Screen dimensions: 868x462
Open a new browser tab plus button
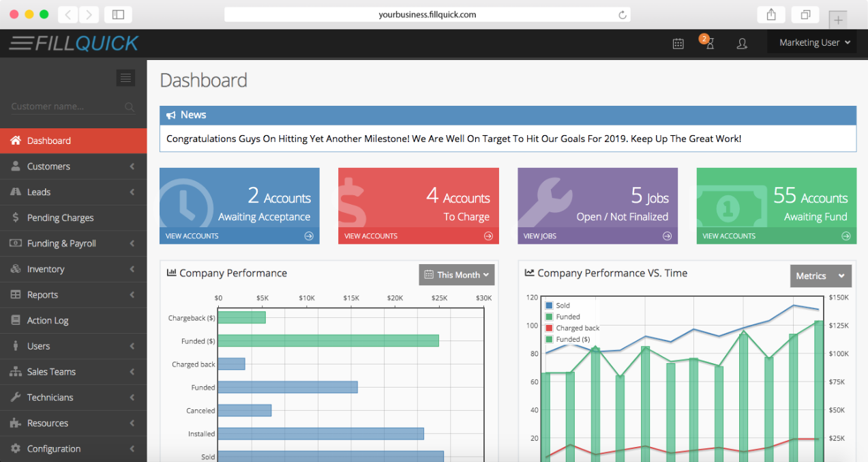coord(838,20)
